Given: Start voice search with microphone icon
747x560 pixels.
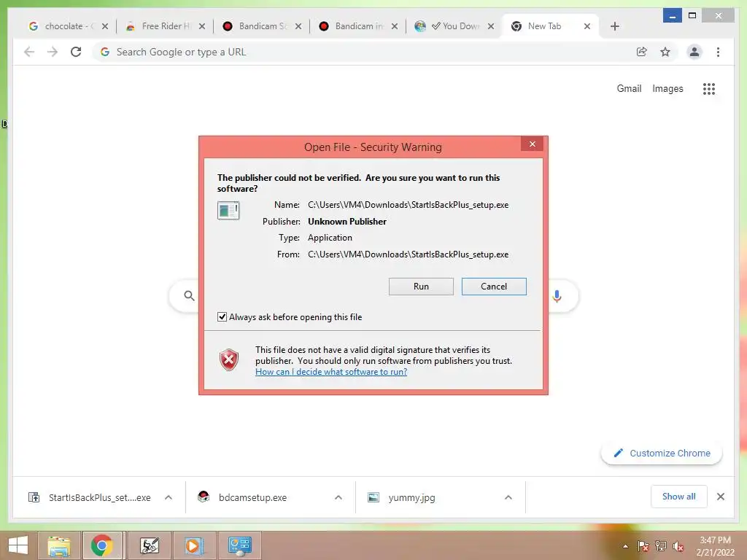Looking at the screenshot, I should tap(557, 296).
